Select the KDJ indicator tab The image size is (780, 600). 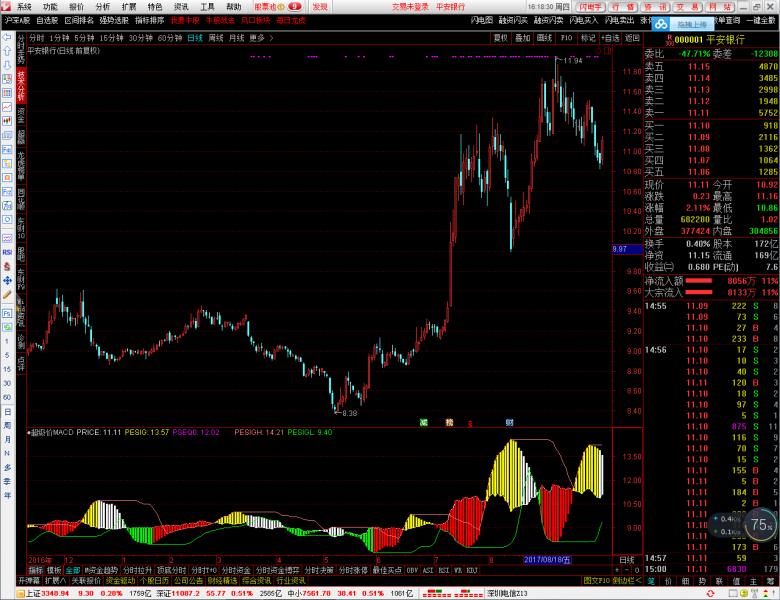pos(472,570)
